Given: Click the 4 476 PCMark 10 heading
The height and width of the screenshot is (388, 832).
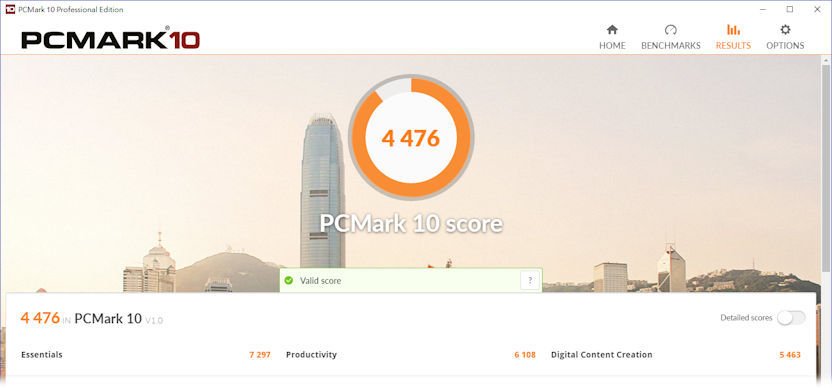Looking at the screenshot, I should click(x=92, y=318).
